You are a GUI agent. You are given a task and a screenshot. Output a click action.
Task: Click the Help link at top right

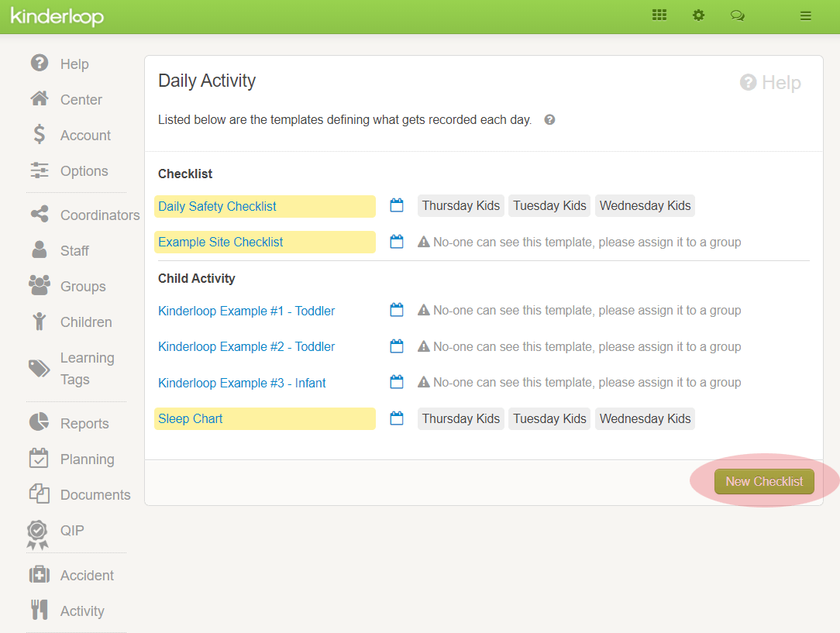(770, 82)
